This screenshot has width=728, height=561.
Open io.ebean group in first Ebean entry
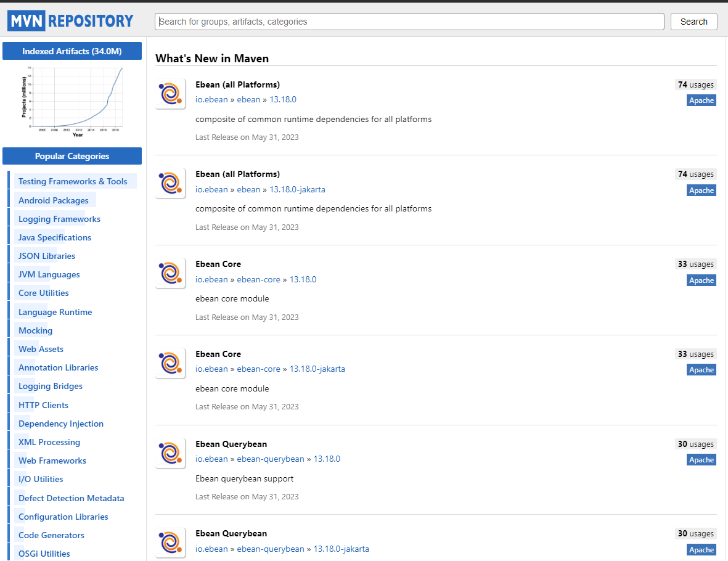pyautogui.click(x=211, y=99)
